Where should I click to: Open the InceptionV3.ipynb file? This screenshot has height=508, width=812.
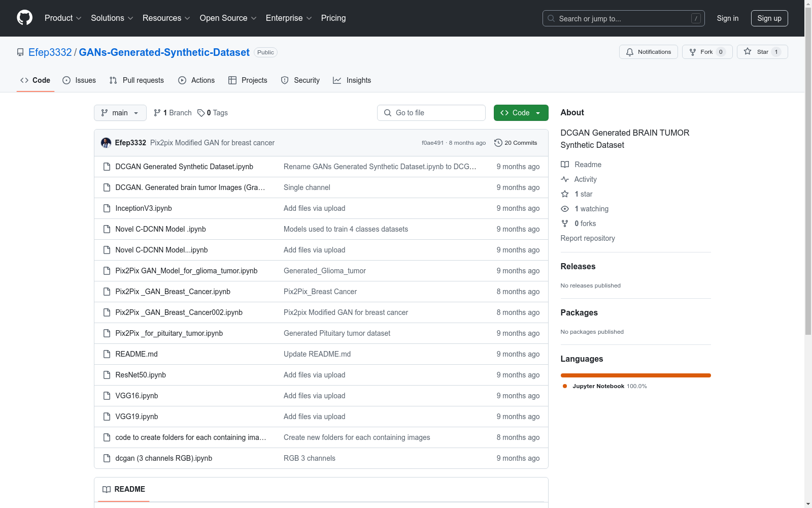pos(144,208)
